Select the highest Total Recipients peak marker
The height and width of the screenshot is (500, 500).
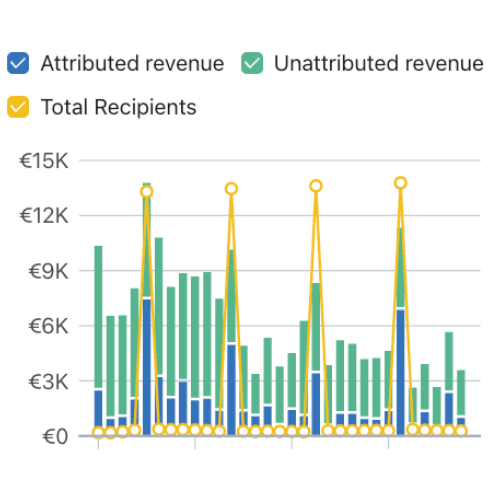[x=401, y=183]
